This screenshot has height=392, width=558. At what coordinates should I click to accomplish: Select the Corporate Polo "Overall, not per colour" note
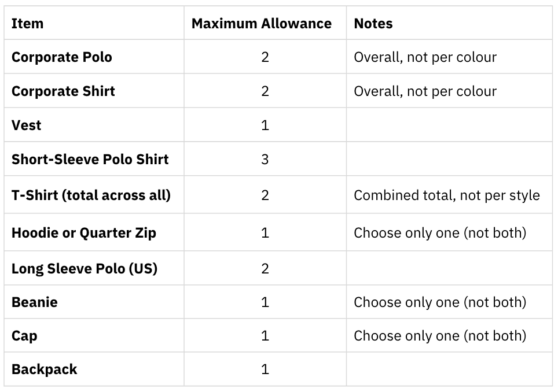pos(425,57)
